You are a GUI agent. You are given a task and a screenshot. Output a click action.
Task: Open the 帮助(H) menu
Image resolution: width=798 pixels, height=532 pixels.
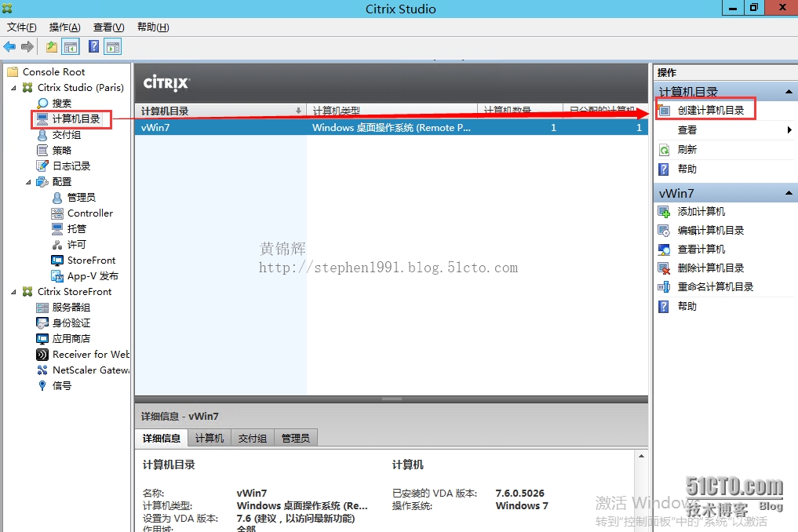click(153, 27)
